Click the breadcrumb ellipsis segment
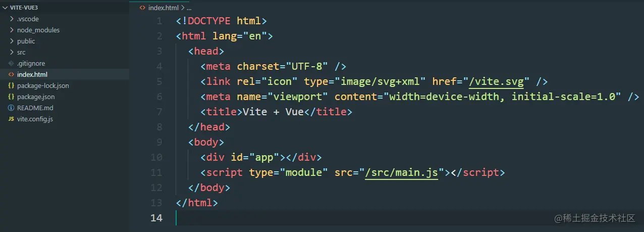Viewport: 644px width, 232px height. click(x=189, y=8)
